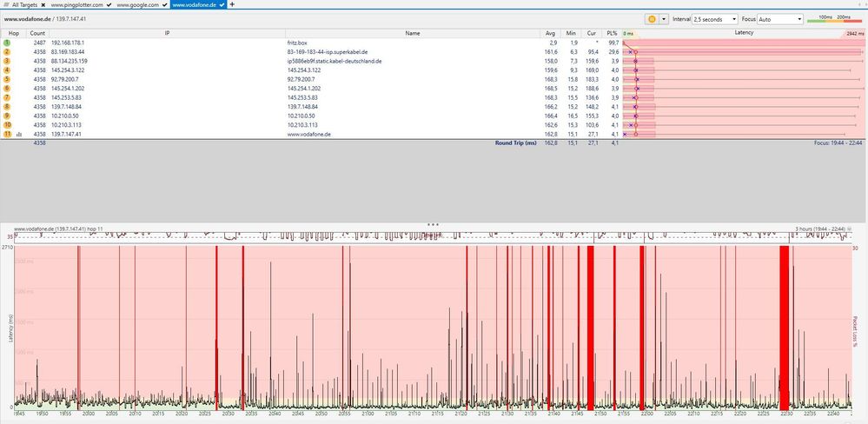This screenshot has height=424, width=868.
Task: Adjust the 100ms 200ms latency color scale bar
Action: click(834, 19)
